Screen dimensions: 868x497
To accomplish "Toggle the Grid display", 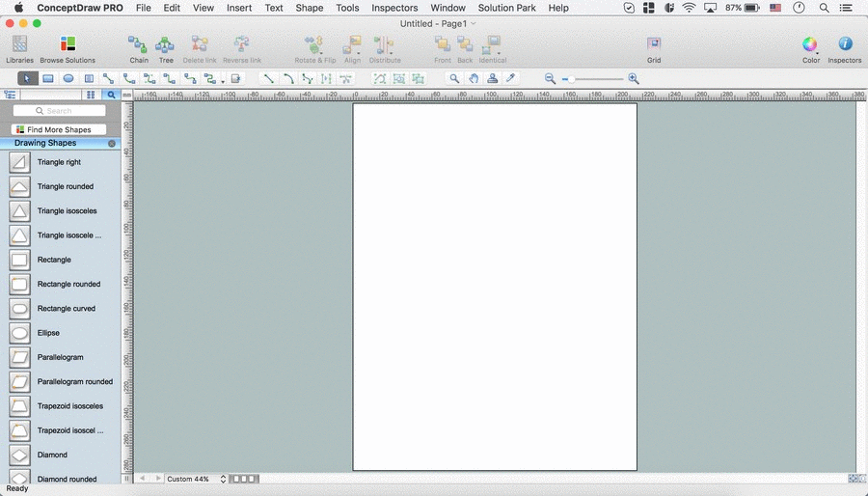I will pos(654,43).
